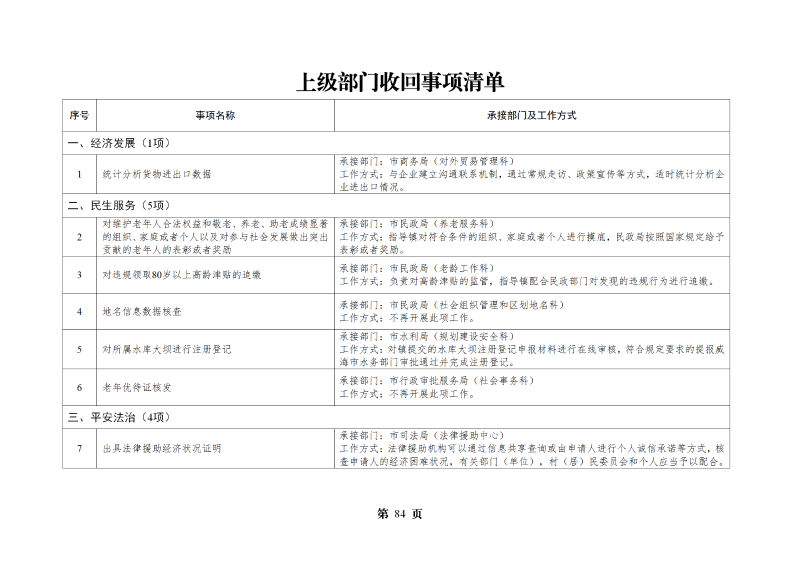Click item 出具法律援助经济状况证明
This screenshot has height=566, width=800.
pos(161,448)
